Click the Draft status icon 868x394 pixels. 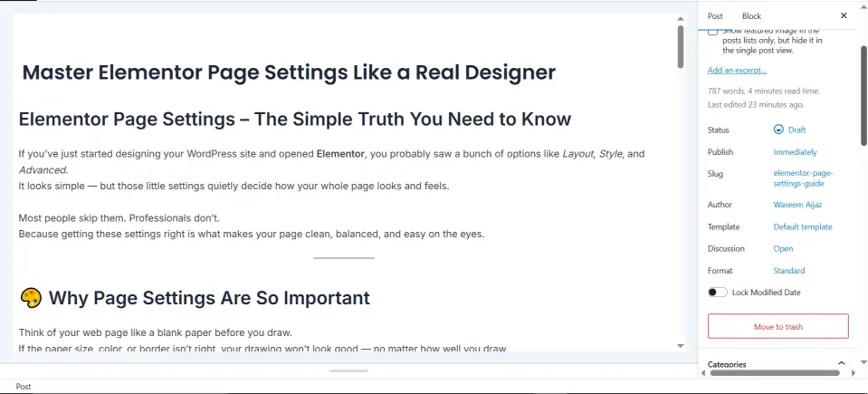[778, 130]
